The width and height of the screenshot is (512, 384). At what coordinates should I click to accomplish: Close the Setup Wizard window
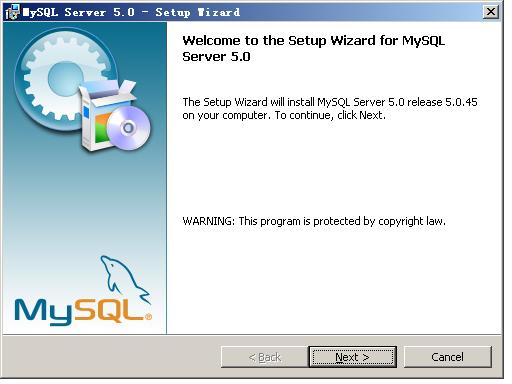point(491,12)
